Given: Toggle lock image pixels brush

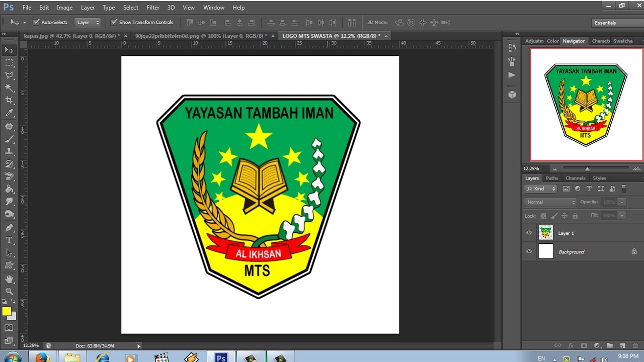Looking at the screenshot, I should [x=554, y=215].
